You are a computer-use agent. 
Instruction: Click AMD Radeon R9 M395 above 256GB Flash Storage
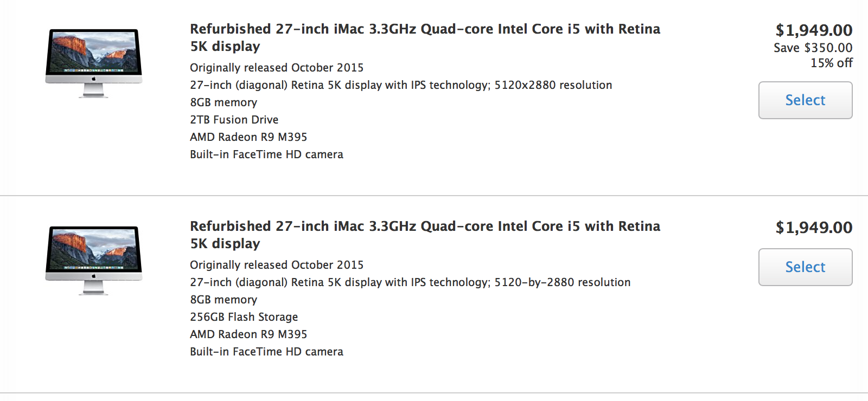click(x=248, y=137)
